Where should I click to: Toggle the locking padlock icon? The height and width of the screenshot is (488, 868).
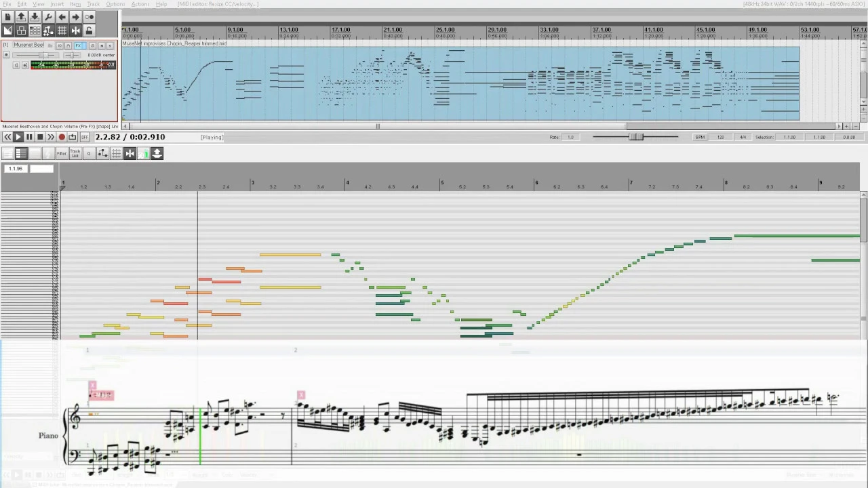pyautogui.click(x=89, y=30)
